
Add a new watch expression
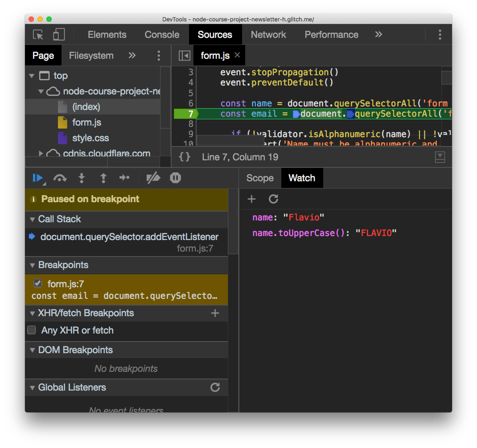point(251,199)
